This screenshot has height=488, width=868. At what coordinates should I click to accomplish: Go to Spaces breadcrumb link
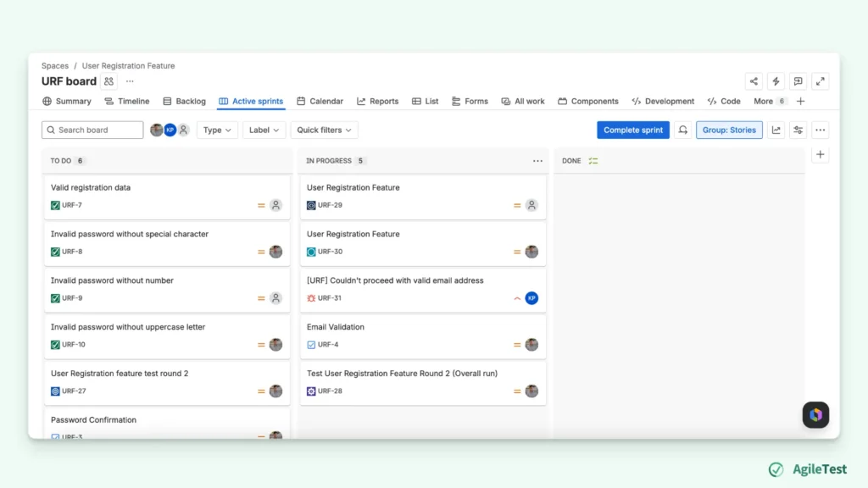click(x=55, y=66)
